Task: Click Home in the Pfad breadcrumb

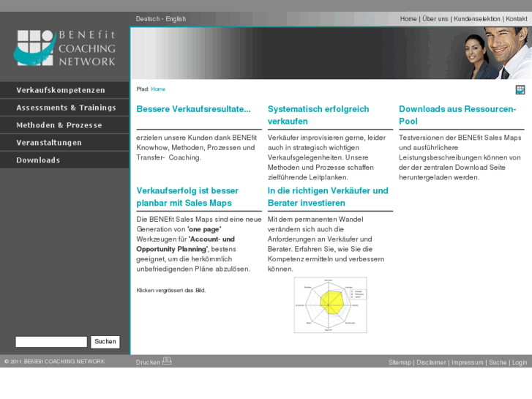Action: pos(158,89)
